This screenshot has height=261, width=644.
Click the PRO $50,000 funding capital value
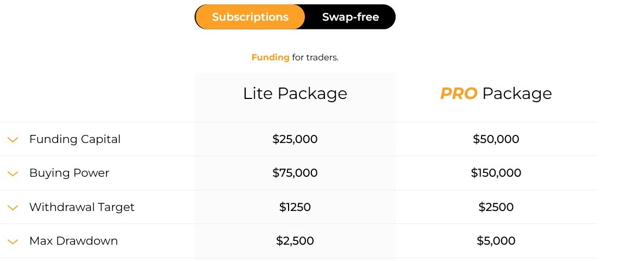[496, 139]
